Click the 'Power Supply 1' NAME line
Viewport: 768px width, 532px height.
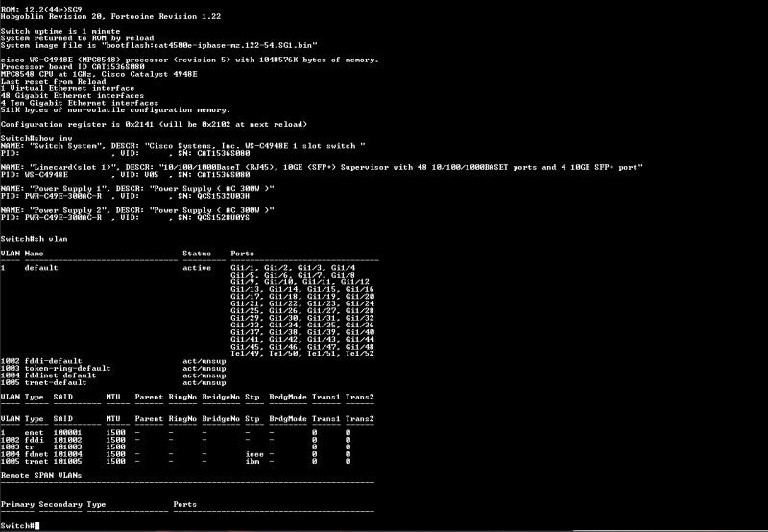pos(137,188)
